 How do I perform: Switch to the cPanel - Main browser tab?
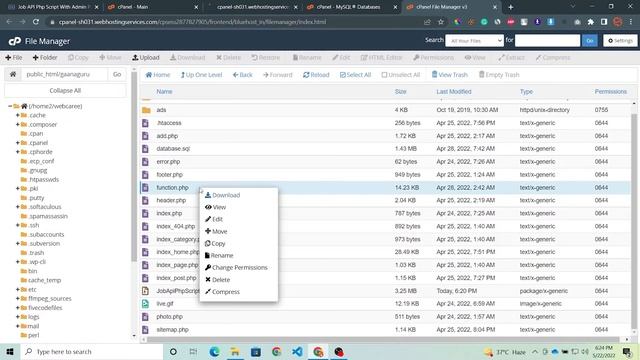(x=133, y=7)
